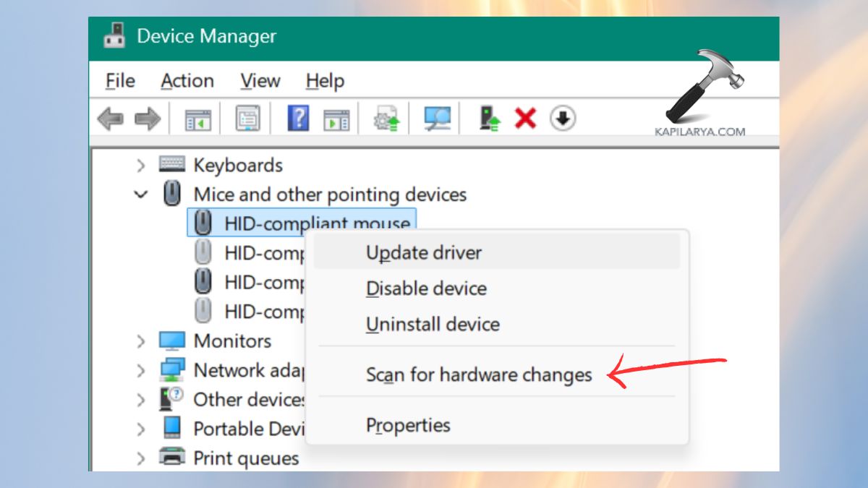
Task: Toggle the Show/Hide Console Tree icon
Action: click(x=197, y=118)
